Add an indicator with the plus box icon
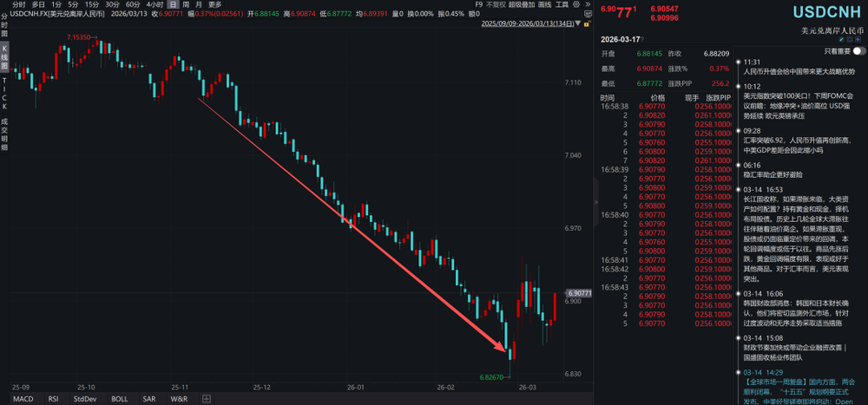Image resolution: width=868 pixels, height=405 pixels. point(206,399)
